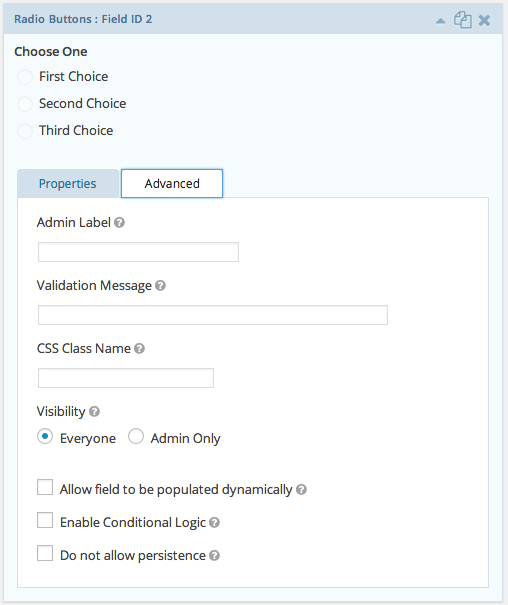Viewport: 508px width, 605px height.
Task: Open the Visibility help icon
Action: click(x=95, y=412)
